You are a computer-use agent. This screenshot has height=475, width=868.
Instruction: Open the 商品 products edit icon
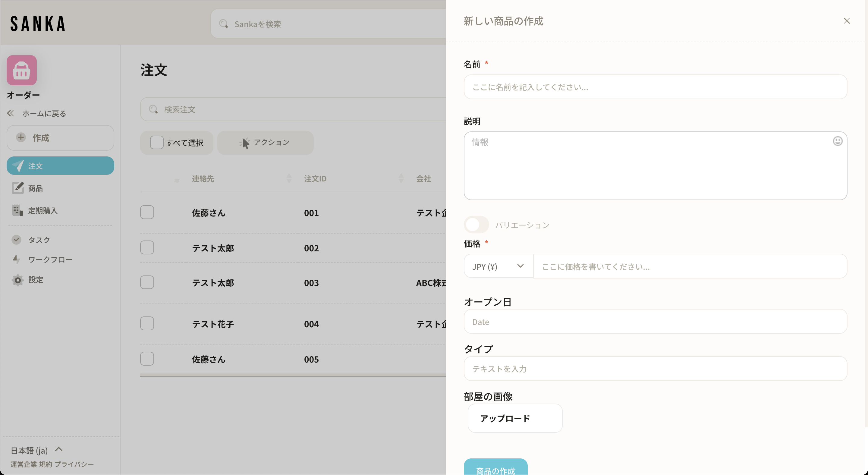pyautogui.click(x=17, y=188)
